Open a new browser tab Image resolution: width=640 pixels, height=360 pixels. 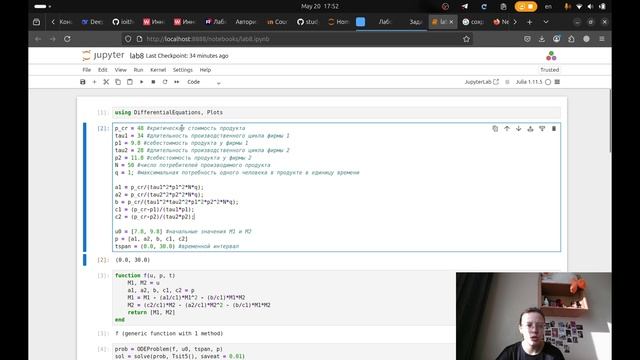coord(529,22)
